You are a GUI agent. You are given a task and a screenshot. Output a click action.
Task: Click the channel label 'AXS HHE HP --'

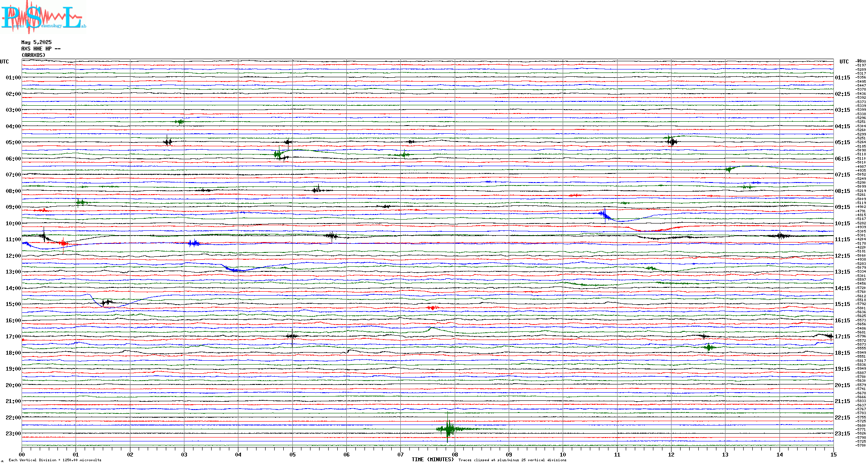point(41,49)
